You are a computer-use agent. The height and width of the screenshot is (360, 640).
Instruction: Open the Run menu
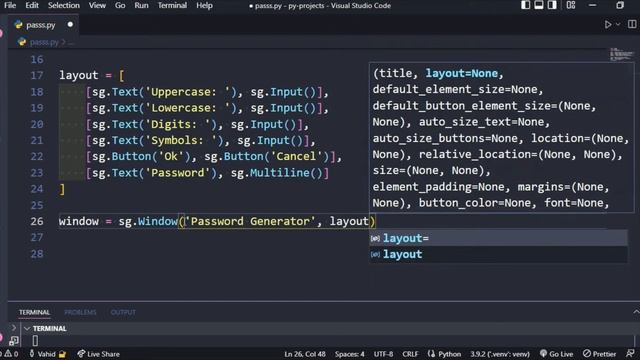pos(141,6)
